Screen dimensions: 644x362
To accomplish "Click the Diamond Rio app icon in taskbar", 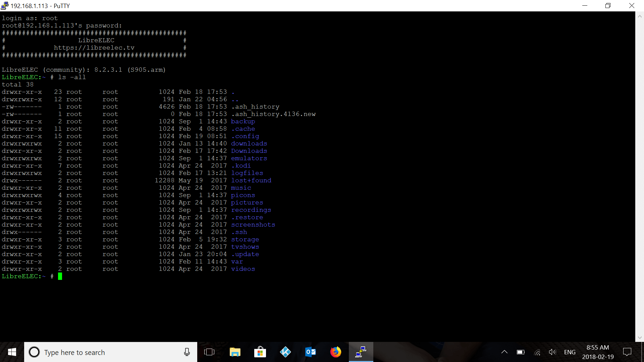I will pos(285,352).
